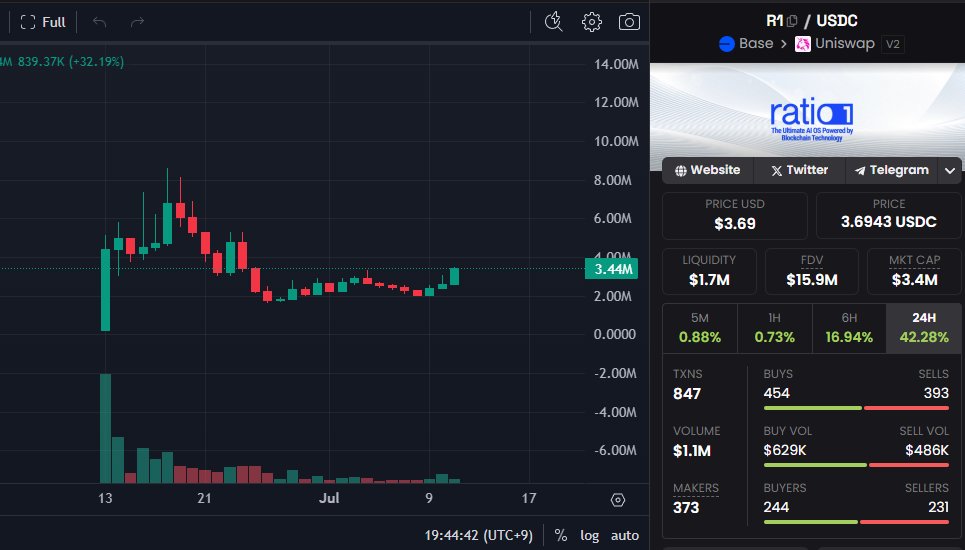Select the 5M timeframe tab
This screenshot has width=965, height=550.
click(x=699, y=328)
